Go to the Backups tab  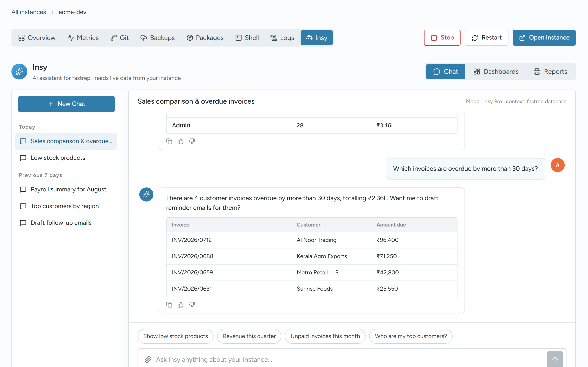click(x=158, y=38)
